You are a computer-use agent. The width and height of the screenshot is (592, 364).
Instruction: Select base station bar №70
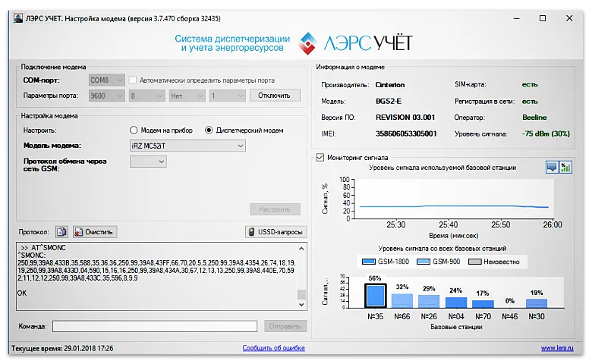coord(483,304)
